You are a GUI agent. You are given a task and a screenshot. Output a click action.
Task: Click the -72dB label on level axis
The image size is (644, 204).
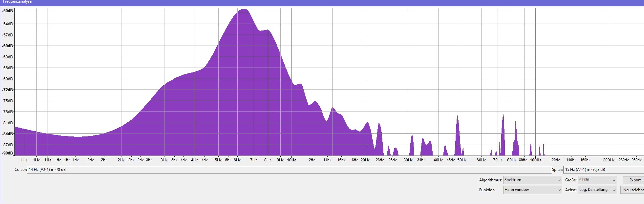pyautogui.click(x=8, y=90)
